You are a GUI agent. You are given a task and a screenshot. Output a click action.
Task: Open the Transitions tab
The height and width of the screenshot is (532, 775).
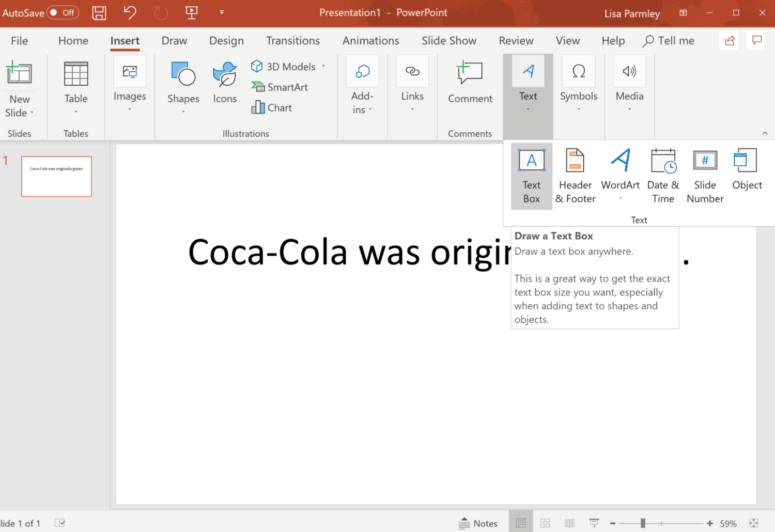pos(293,41)
